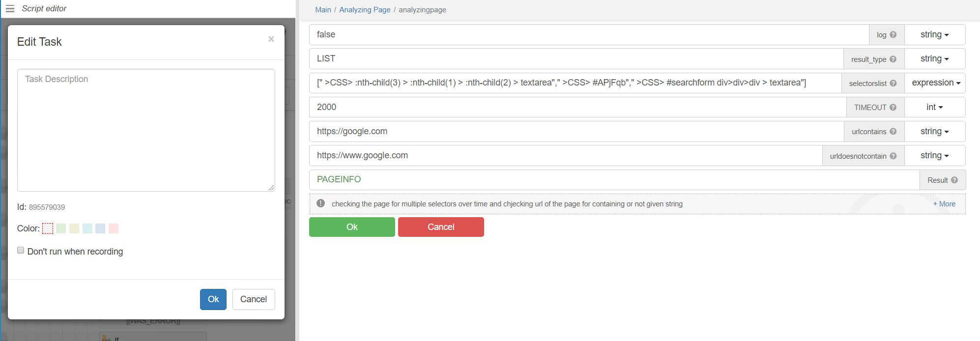This screenshot has width=980, height=341.
Task: Open the hamburger menu in Script editor
Action: click(10, 9)
